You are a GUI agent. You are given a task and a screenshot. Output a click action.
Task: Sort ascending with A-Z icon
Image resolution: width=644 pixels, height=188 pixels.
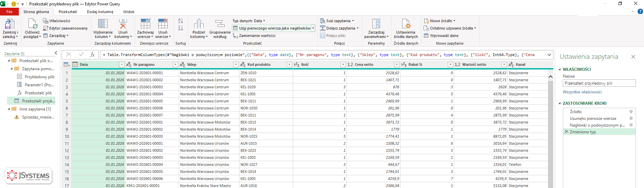[x=180, y=21]
